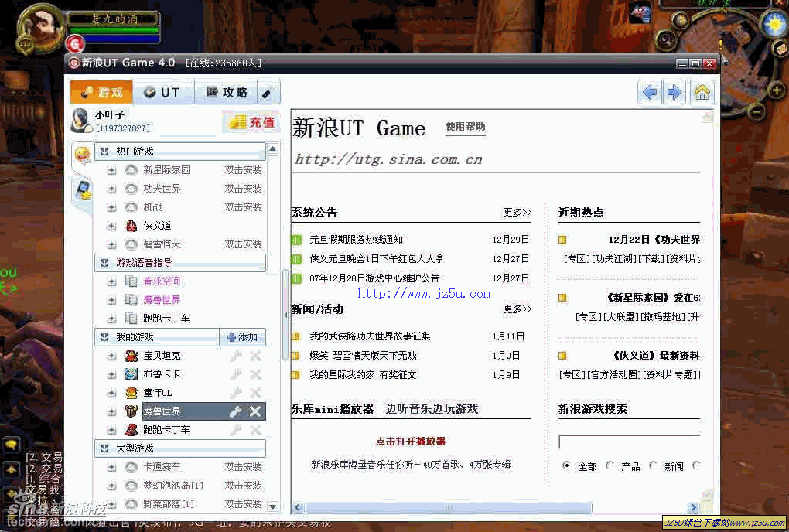Select 魔兽世界 under 游戏语音指导

click(x=162, y=300)
